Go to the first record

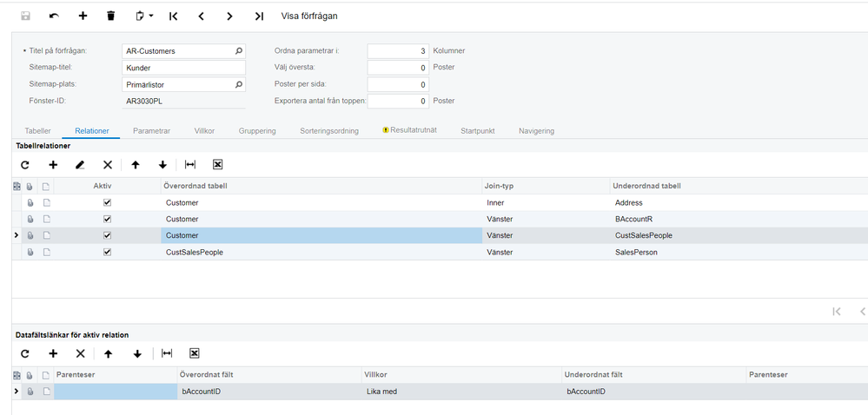click(174, 16)
